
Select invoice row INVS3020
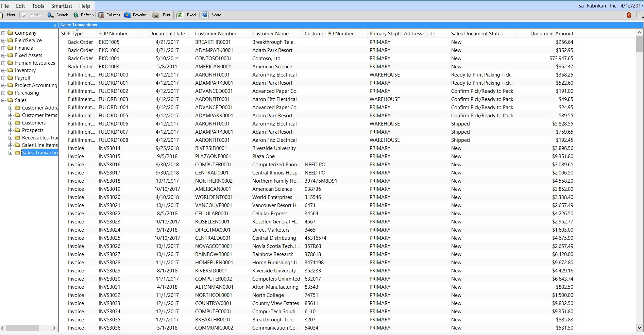pos(109,197)
